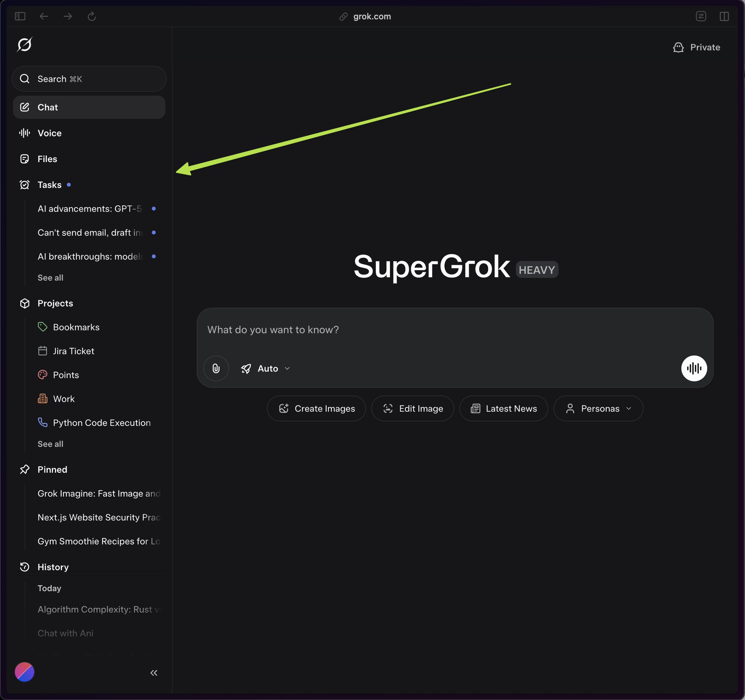Click the Create Images button
Viewport: 745px width, 700px height.
pyautogui.click(x=316, y=409)
